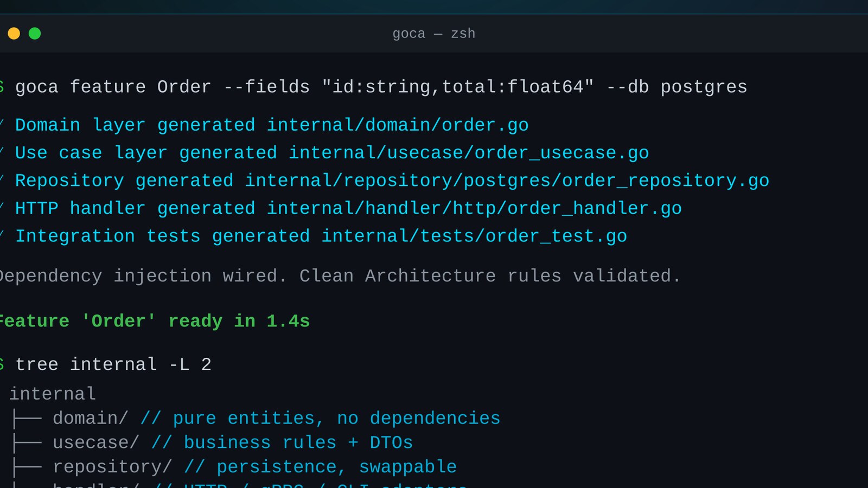The image size is (868, 488).
Task: Select the domain/ folder in tree
Action: click(x=91, y=419)
